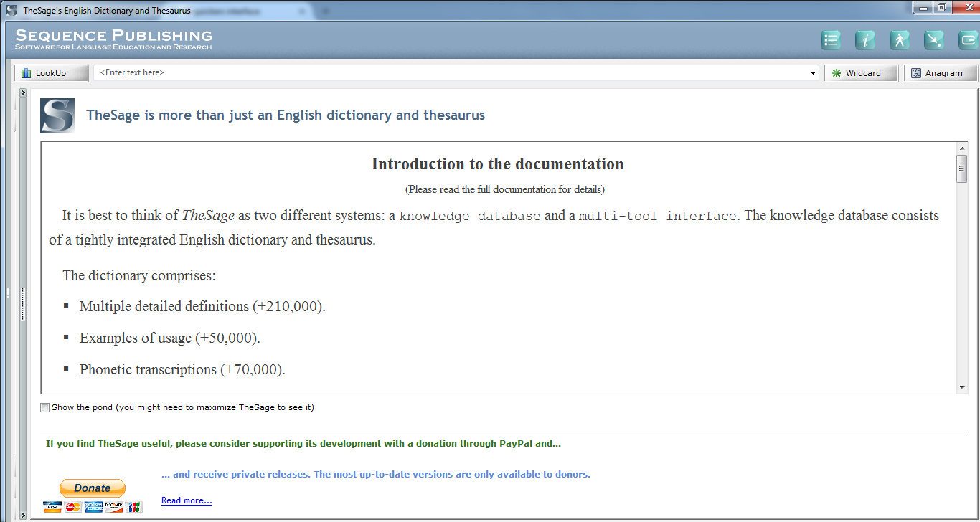980x522 pixels.
Task: Click the 'The dictionary comprises:' line
Action: (x=139, y=275)
